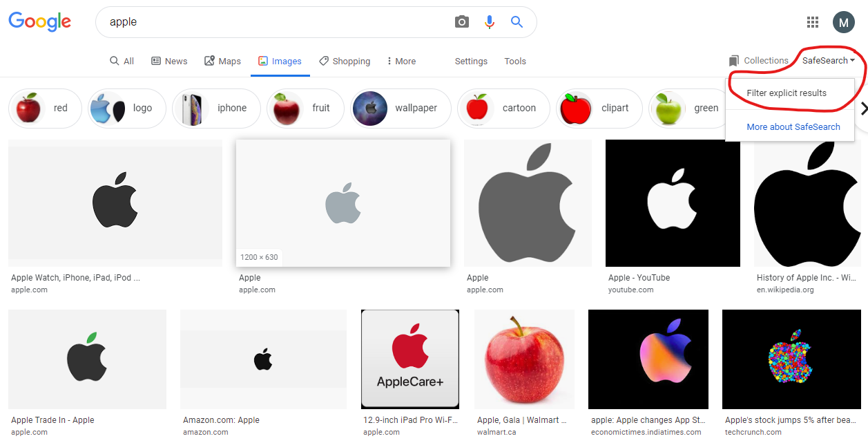Open the Gala red apple Walmart image

(x=524, y=359)
